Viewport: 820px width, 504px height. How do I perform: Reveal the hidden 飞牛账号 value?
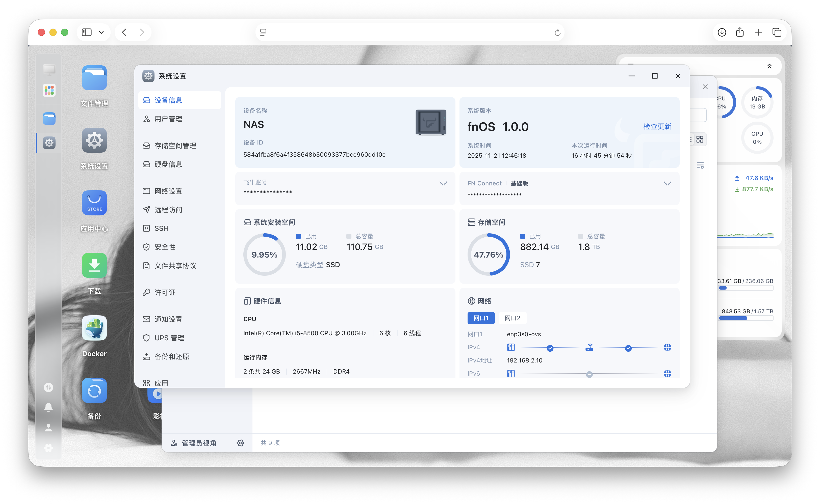[x=443, y=183]
